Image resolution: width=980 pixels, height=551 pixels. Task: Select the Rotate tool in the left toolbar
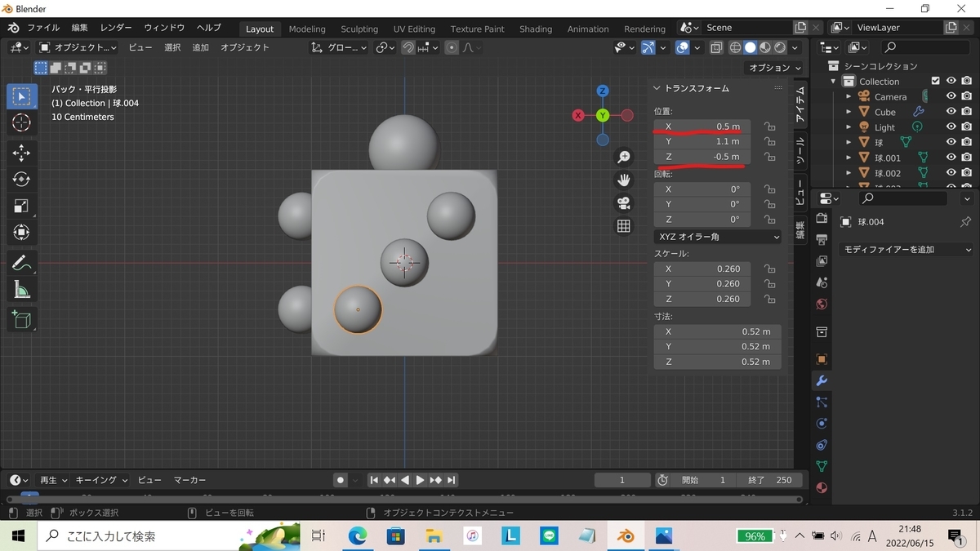pyautogui.click(x=22, y=180)
